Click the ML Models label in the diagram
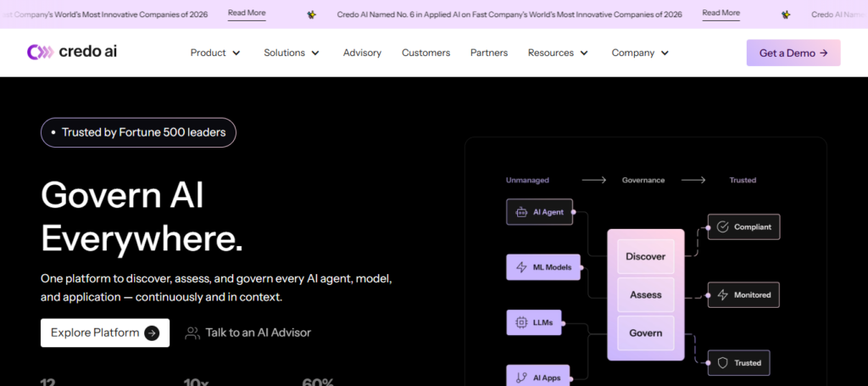Screen dimensions: 868x386 click(x=551, y=267)
